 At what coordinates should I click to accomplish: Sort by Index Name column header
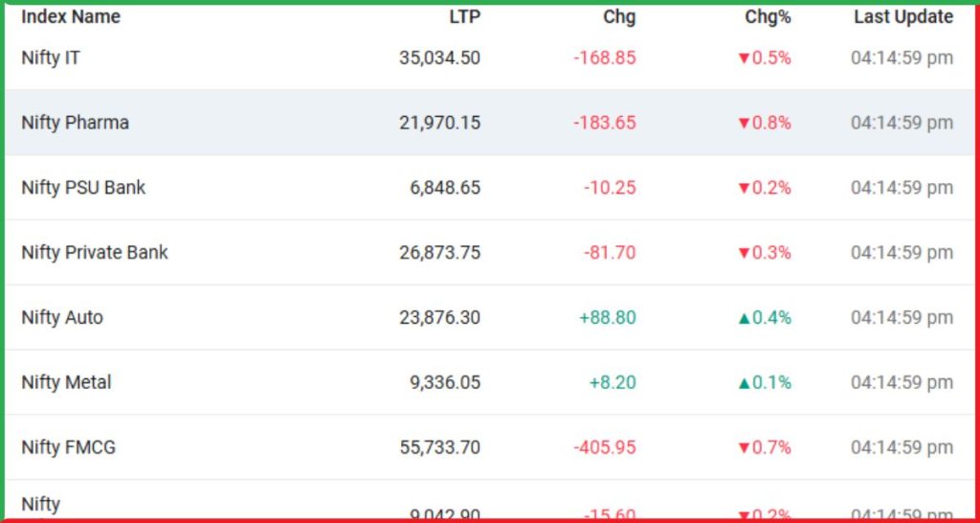71,17
